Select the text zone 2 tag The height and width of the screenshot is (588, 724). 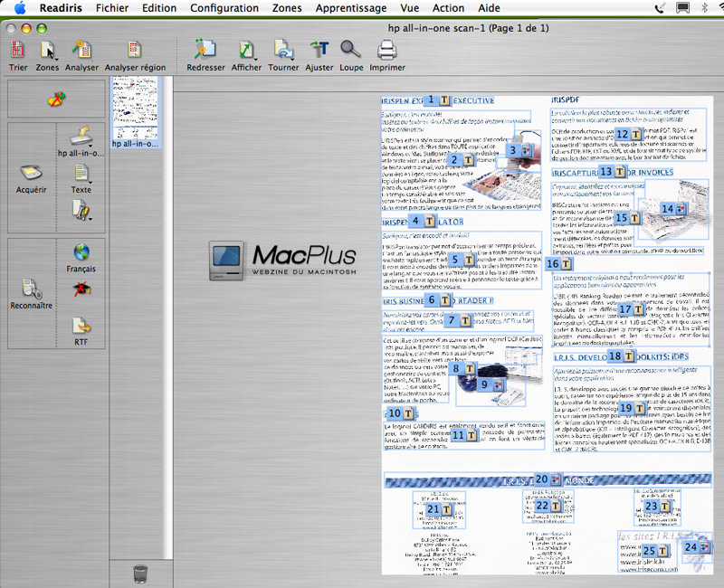[461, 160]
